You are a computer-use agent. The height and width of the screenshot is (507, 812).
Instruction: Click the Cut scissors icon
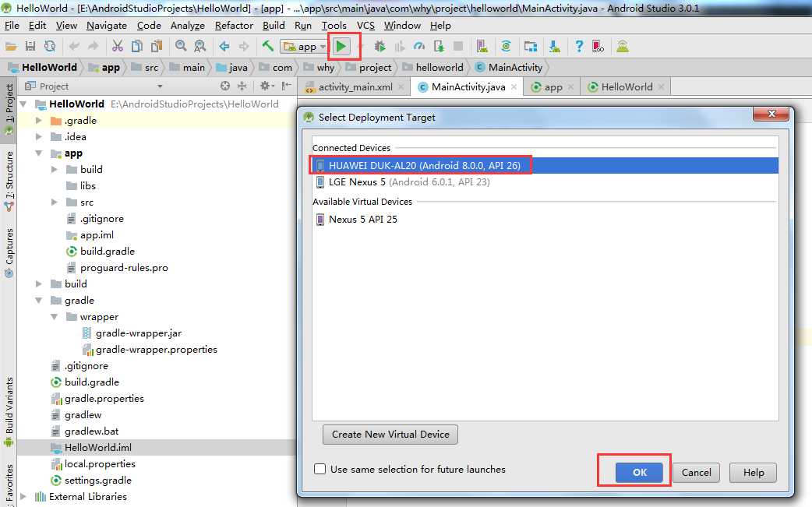tap(118, 47)
